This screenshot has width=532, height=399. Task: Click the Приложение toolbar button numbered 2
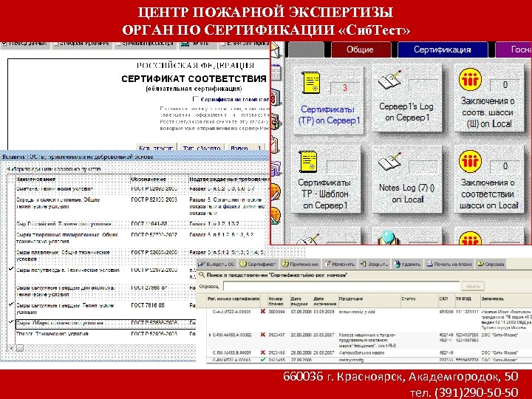pyautogui.click(x=300, y=264)
